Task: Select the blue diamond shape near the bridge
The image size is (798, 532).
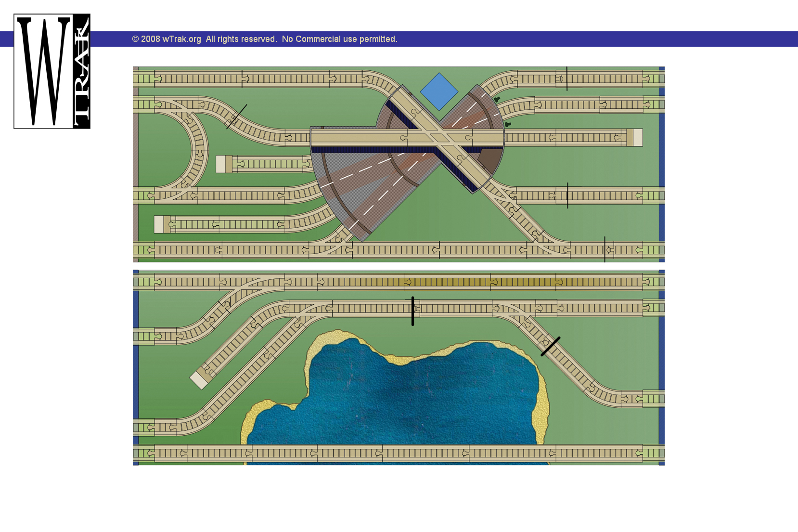Action: (439, 91)
